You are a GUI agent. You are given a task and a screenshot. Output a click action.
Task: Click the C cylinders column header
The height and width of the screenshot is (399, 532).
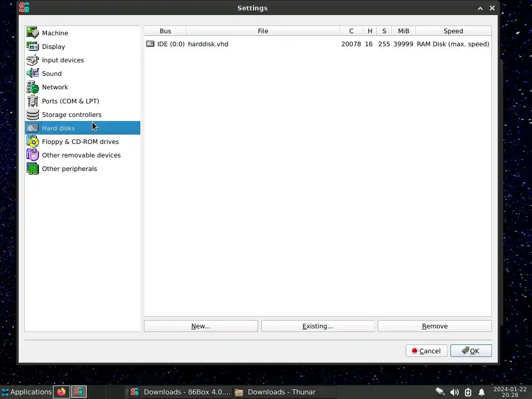[351, 31]
